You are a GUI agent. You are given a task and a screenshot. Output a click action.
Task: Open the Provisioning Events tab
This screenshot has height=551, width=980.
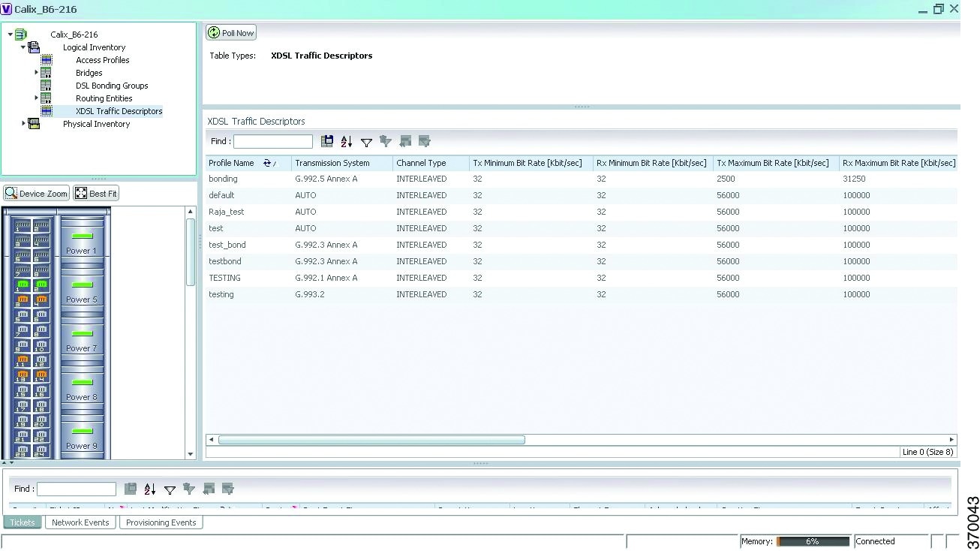[161, 522]
